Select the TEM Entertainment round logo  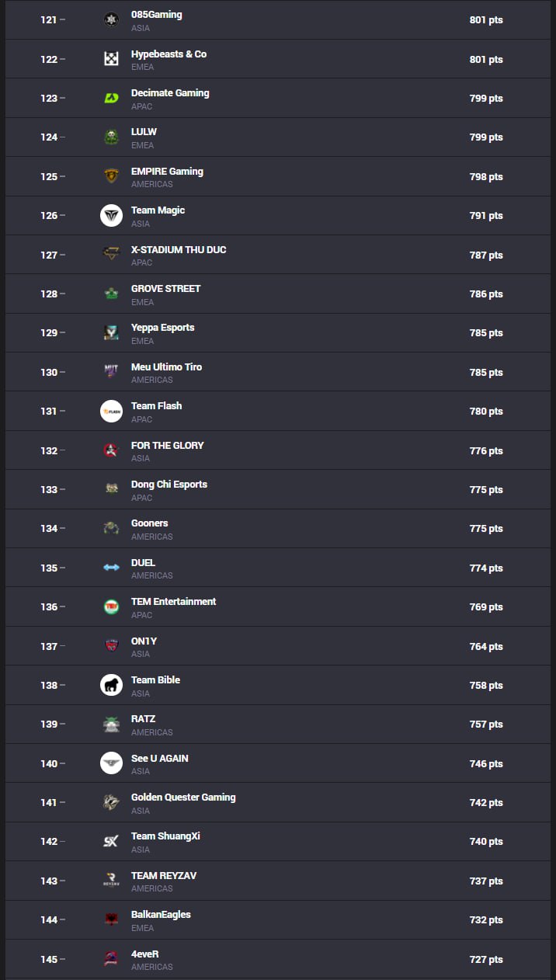pos(111,606)
